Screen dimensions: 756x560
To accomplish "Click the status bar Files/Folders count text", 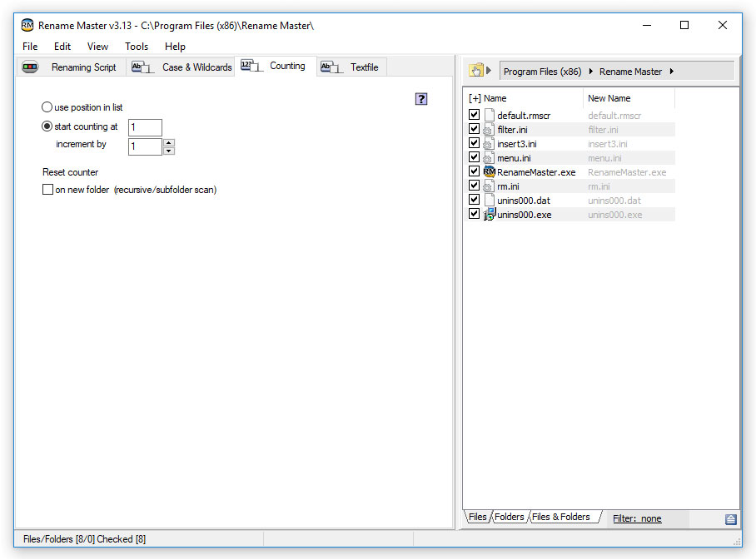I will tap(84, 539).
